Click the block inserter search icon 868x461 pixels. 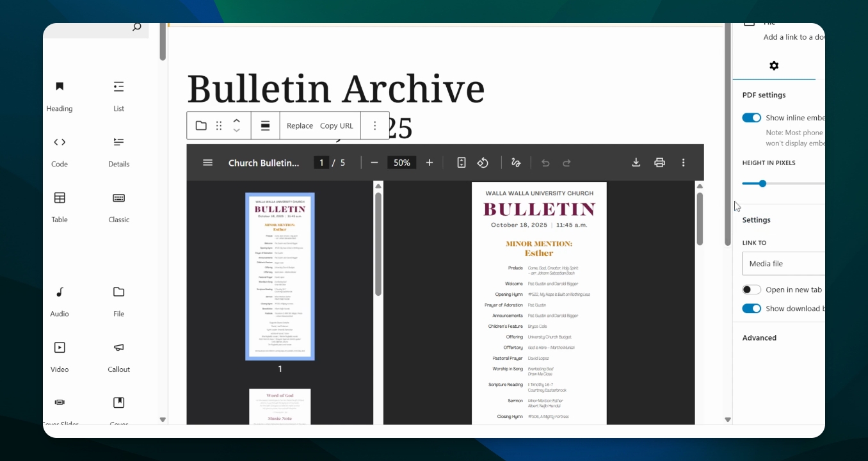tap(136, 27)
